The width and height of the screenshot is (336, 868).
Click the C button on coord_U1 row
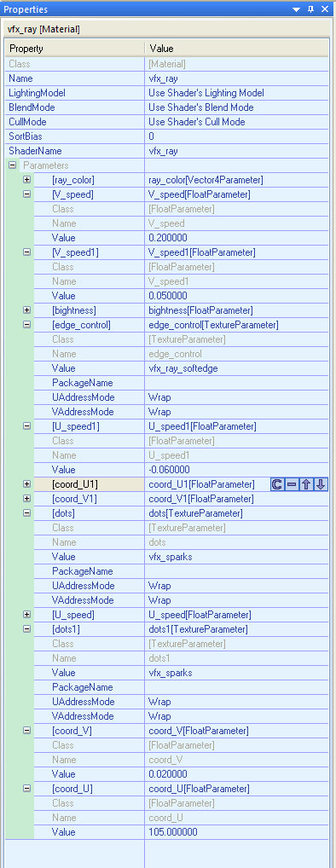click(x=277, y=484)
